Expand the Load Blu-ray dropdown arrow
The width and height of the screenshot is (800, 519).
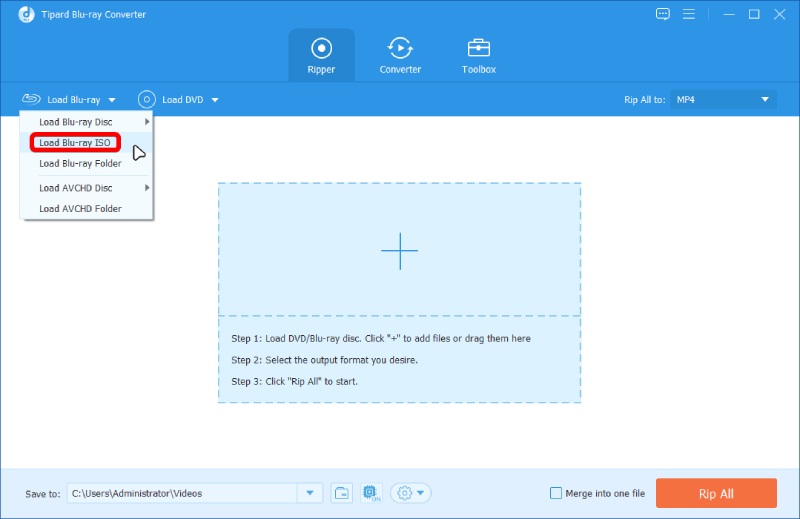click(x=112, y=100)
